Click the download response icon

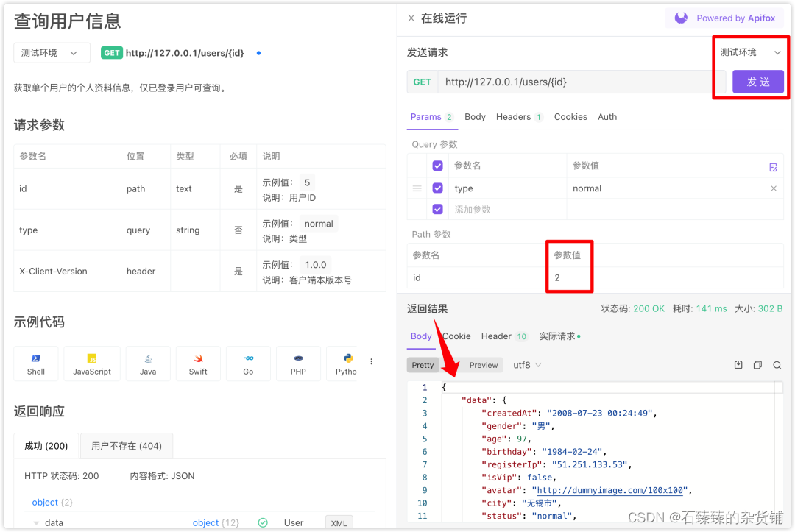[x=738, y=365]
